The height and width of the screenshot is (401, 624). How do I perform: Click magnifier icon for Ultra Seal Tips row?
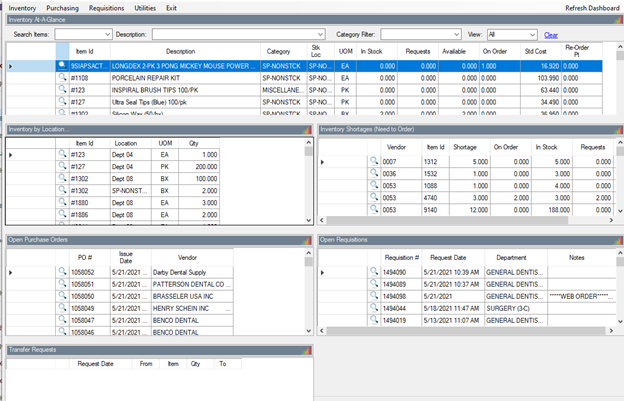[x=62, y=101]
